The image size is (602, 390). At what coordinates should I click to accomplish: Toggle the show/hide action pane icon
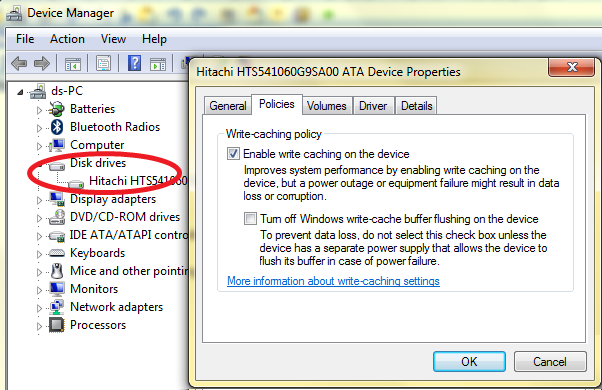[x=158, y=64]
